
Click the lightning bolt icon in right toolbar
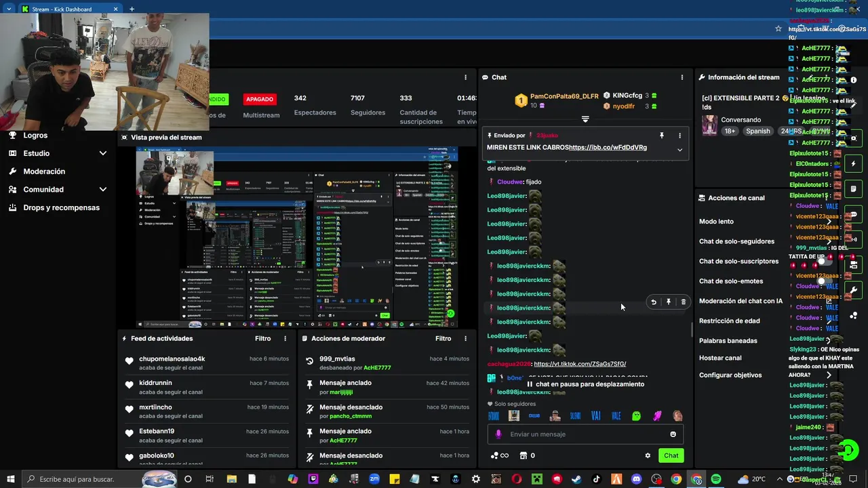point(853,164)
